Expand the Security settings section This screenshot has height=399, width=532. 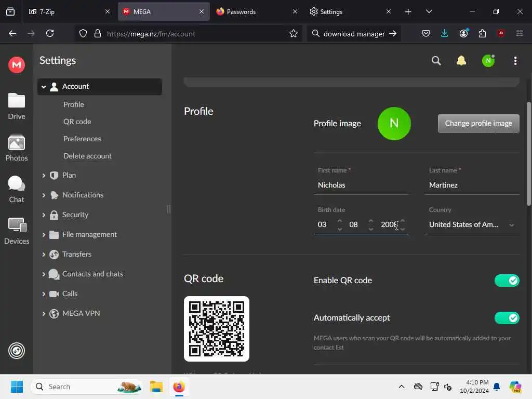point(44,215)
